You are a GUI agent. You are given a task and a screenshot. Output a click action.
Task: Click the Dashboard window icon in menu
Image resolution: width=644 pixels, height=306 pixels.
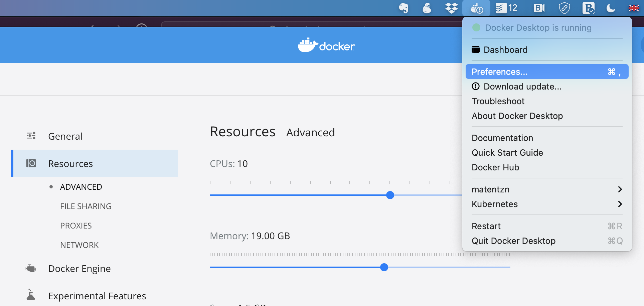pos(476,49)
